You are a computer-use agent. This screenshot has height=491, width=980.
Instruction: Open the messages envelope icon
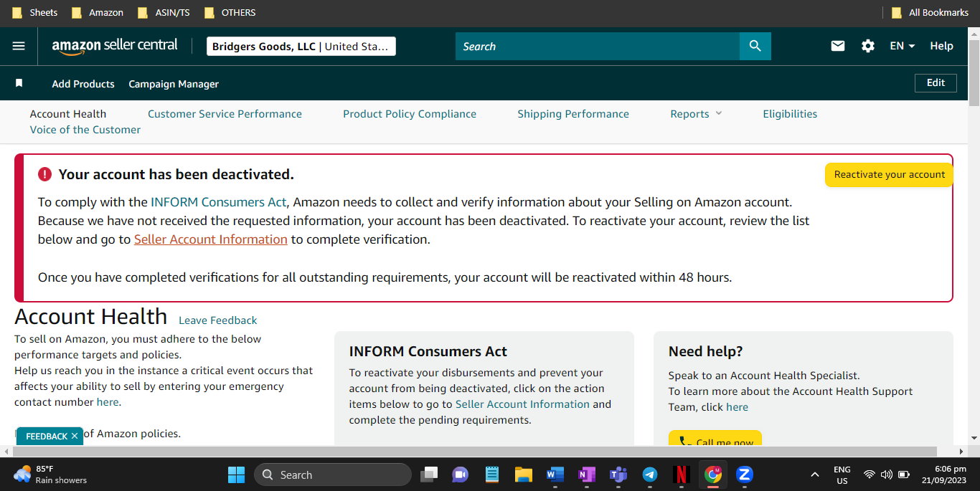click(x=838, y=46)
